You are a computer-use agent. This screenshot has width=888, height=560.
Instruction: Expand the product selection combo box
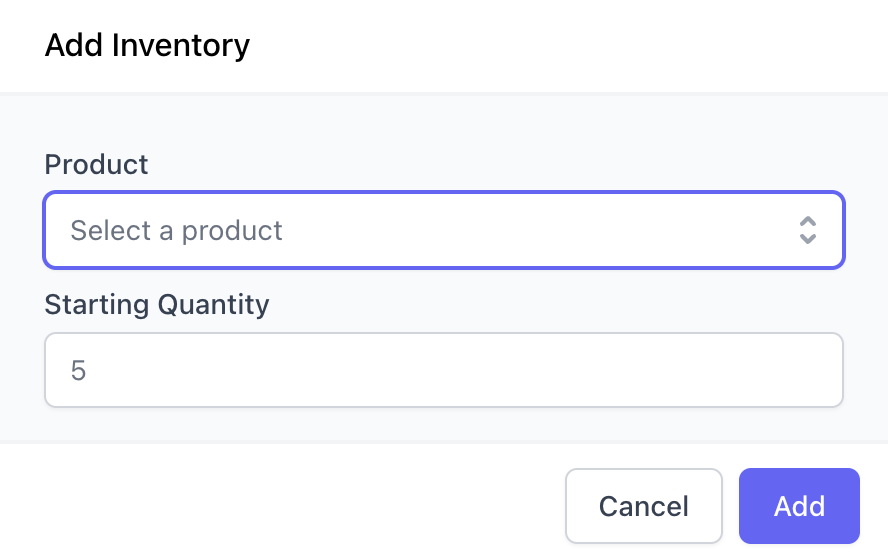pyautogui.click(x=443, y=230)
